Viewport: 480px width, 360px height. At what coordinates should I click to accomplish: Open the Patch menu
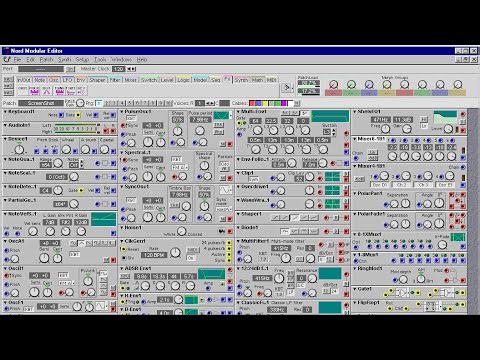(x=46, y=59)
